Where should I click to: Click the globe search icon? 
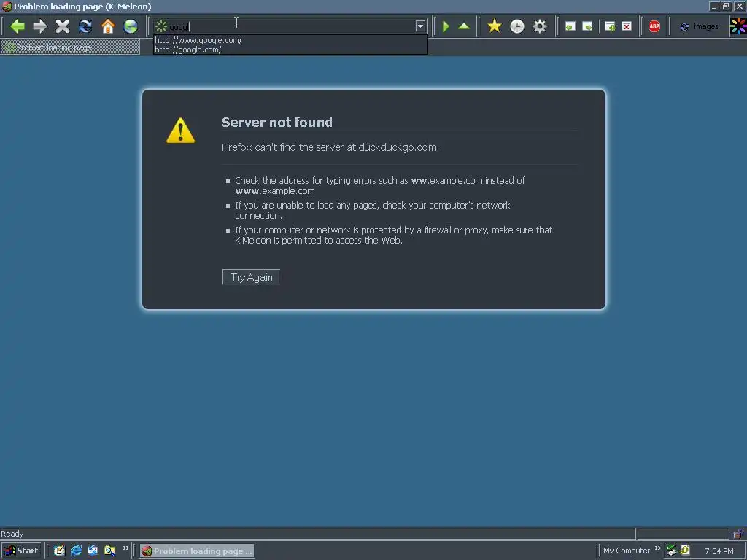click(x=131, y=26)
